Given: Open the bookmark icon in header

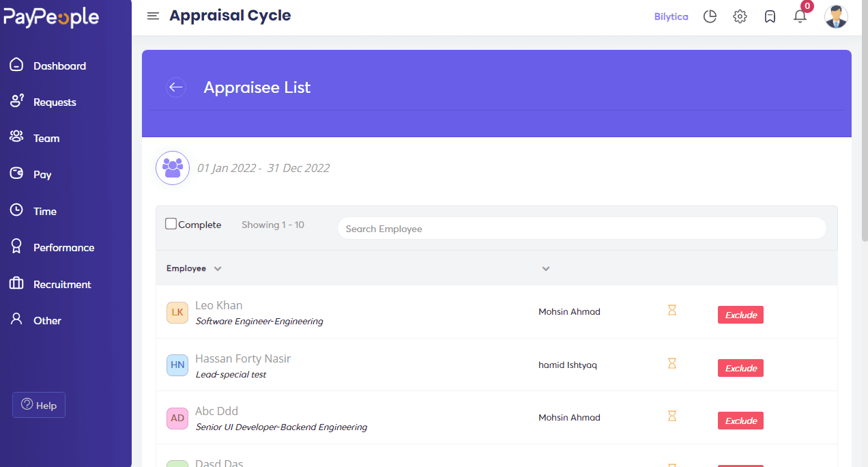Looking at the screenshot, I should (x=770, y=16).
